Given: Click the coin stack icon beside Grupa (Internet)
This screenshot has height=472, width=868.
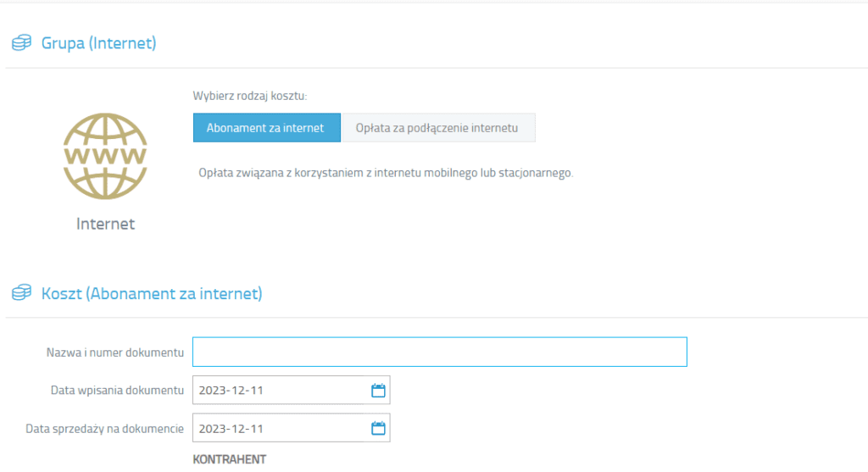Looking at the screenshot, I should click(21, 42).
